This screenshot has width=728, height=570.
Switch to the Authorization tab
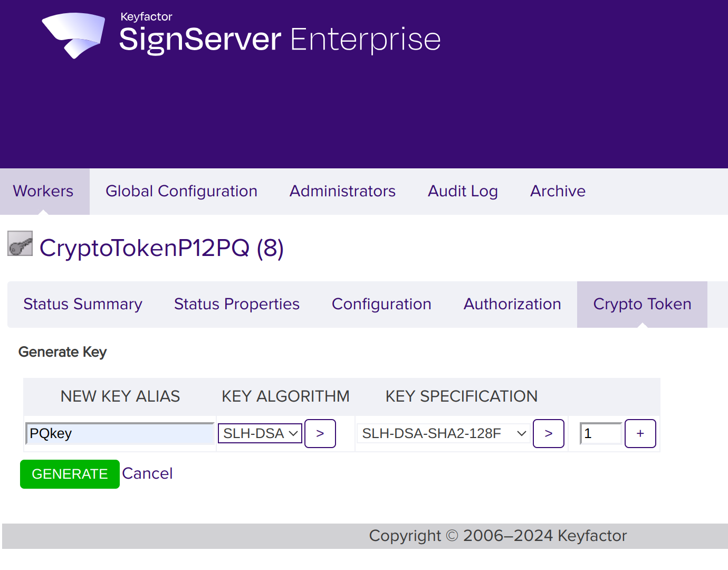(512, 304)
